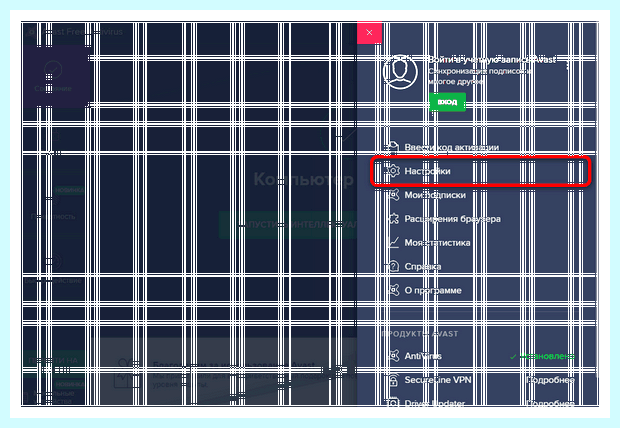Select SecureLine VPN product entry
This screenshot has width=620, height=428.
pos(438,380)
